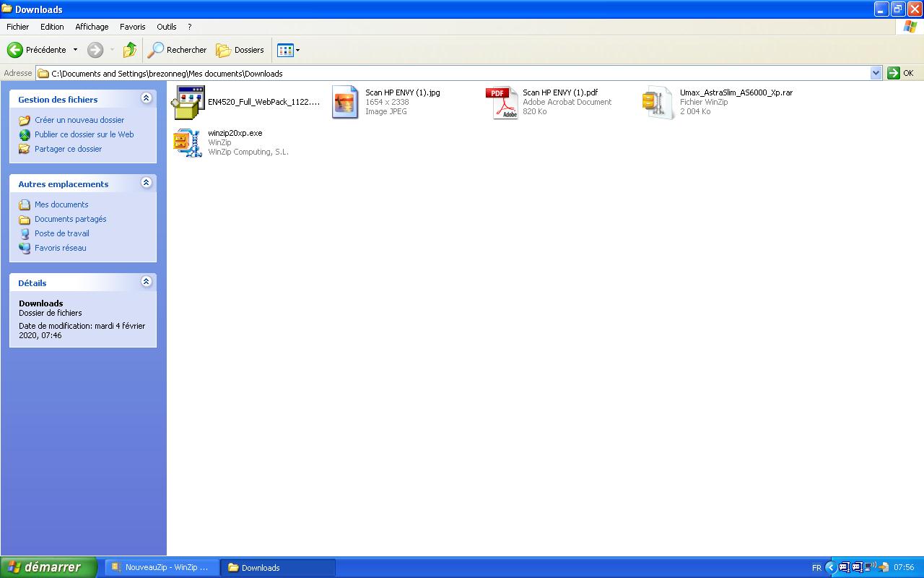924x578 pixels.
Task: Open the démarrer start menu
Action: tap(48, 567)
